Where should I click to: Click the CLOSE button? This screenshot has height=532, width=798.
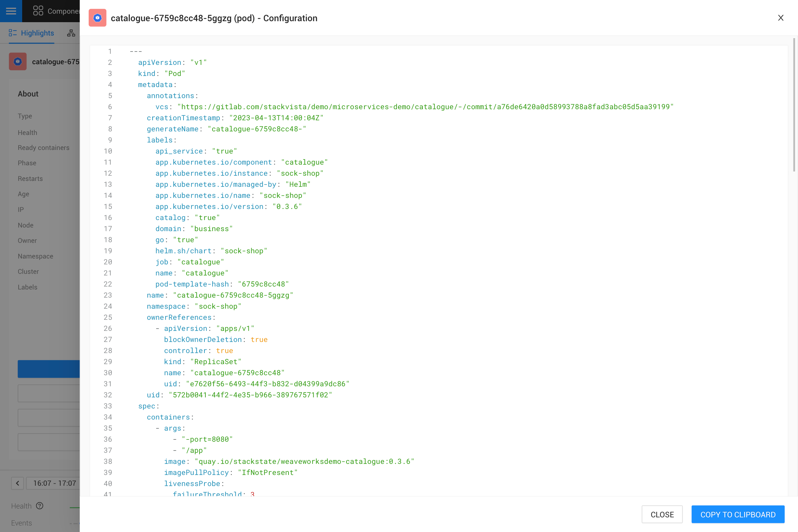click(x=662, y=514)
